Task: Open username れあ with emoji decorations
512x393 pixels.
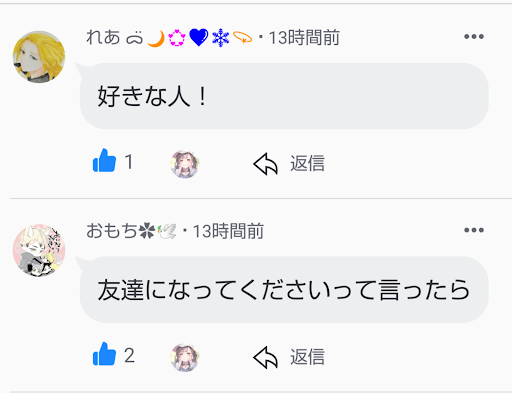Action: pos(169,37)
